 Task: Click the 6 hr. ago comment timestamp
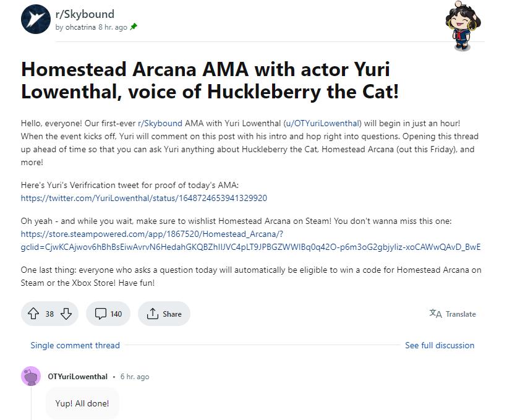coord(135,376)
